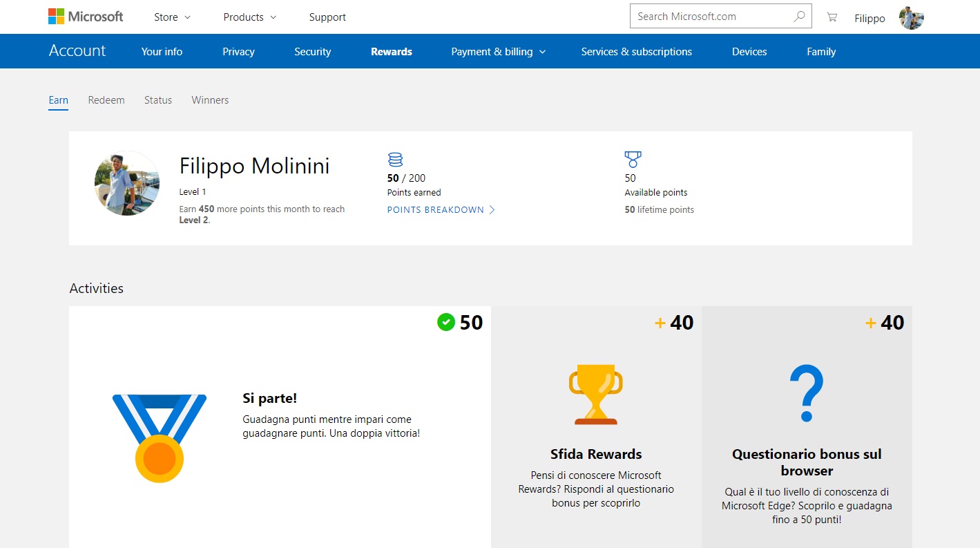This screenshot has height=548, width=980.
Task: Click the Guadagna punti mentre impari text
Action: pyautogui.click(x=331, y=426)
